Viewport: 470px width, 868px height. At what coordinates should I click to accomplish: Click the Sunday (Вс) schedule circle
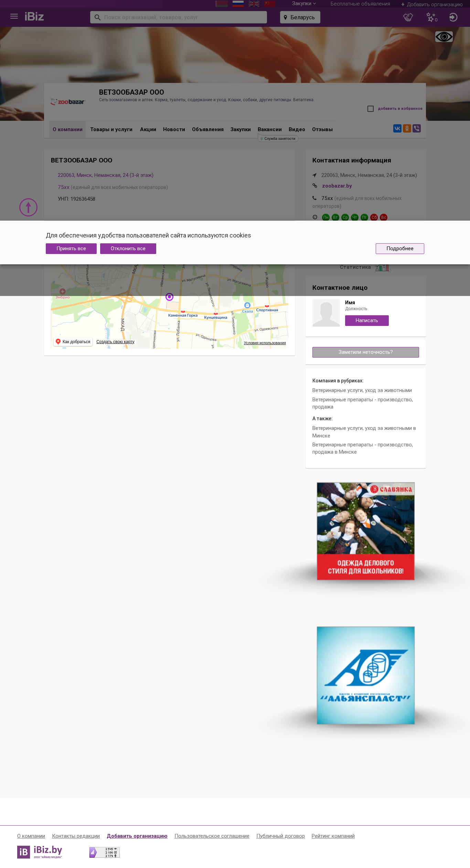point(384,217)
